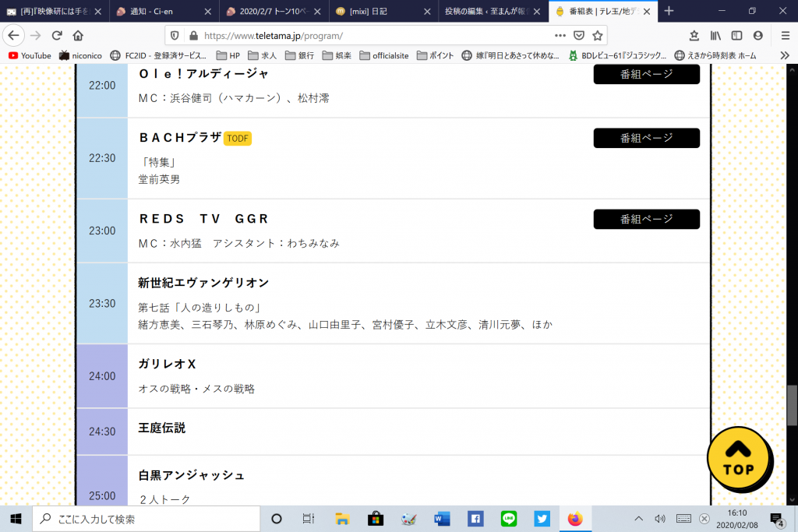Expand the 求人 bookmarks folder
This screenshot has width=798, height=532.
point(263,55)
